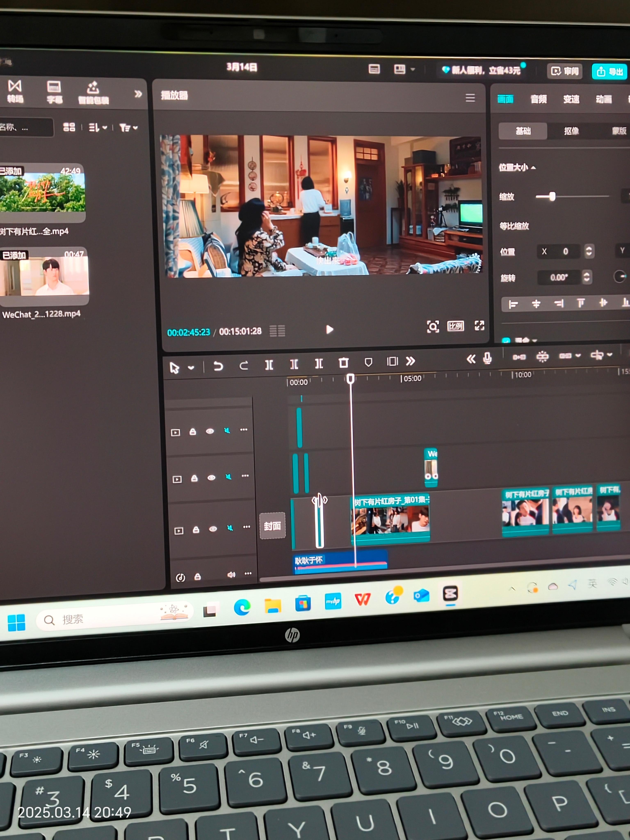Viewport: 630px width, 840px height.
Task: Unmute the top video track speaker icon
Action: pyautogui.click(x=227, y=430)
